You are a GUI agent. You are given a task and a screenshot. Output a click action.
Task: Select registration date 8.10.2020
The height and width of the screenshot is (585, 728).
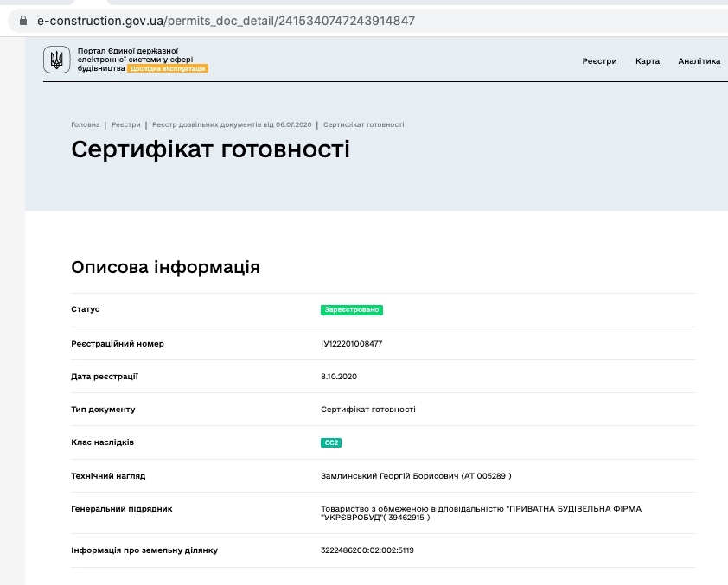[x=339, y=377]
